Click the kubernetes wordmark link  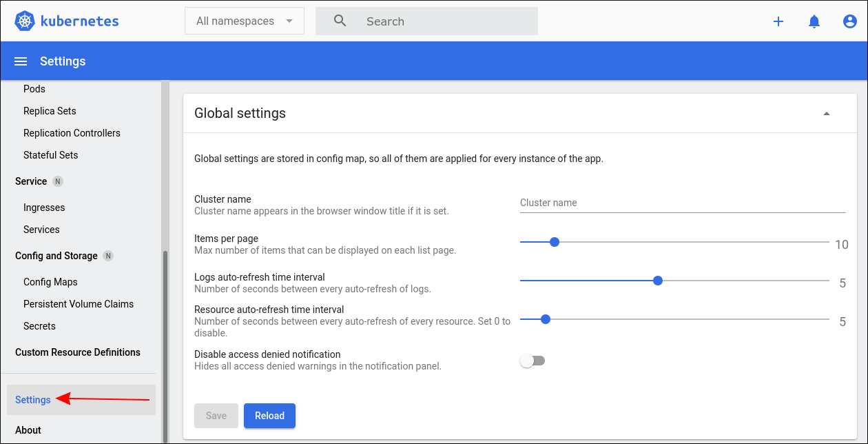tap(80, 21)
